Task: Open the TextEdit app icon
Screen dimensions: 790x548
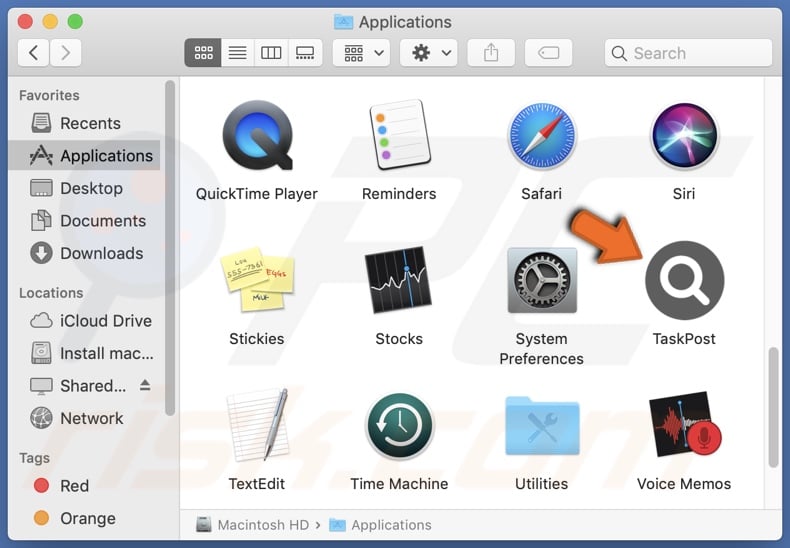Action: [x=257, y=425]
